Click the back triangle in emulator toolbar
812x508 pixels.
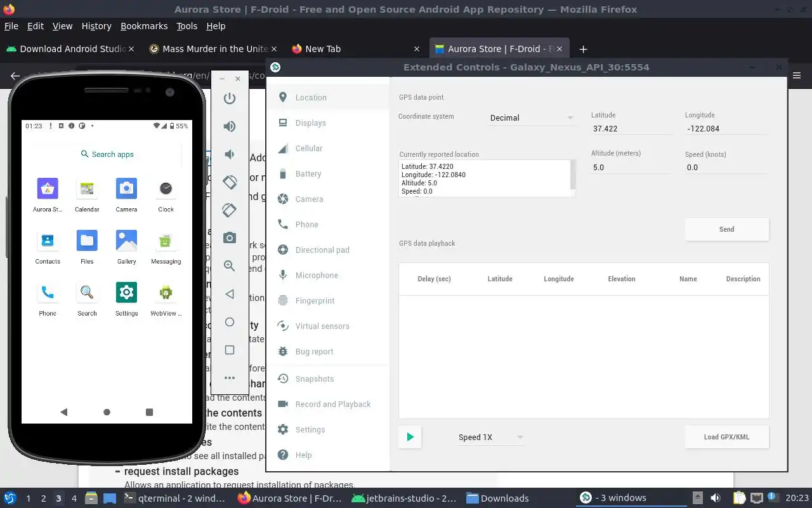(230, 294)
